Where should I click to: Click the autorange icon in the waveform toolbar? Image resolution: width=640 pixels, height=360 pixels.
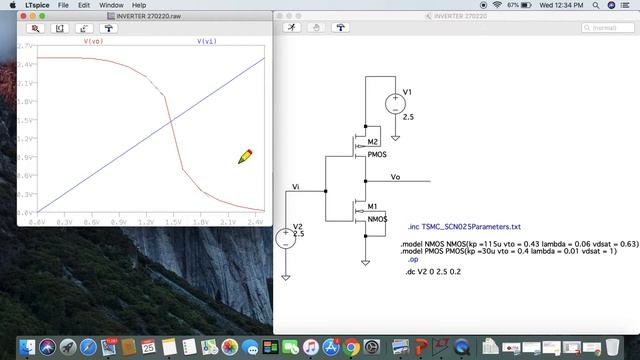pyautogui.click(x=84, y=28)
